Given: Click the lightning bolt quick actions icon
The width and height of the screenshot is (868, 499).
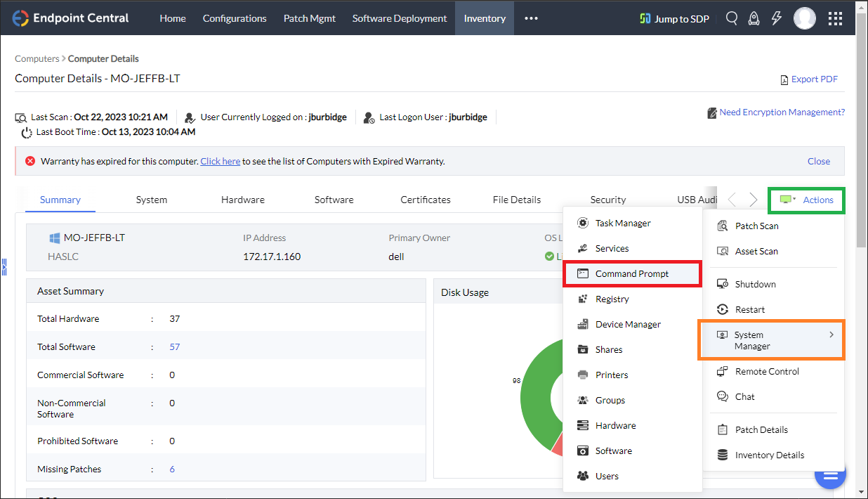Looking at the screenshot, I should point(776,18).
